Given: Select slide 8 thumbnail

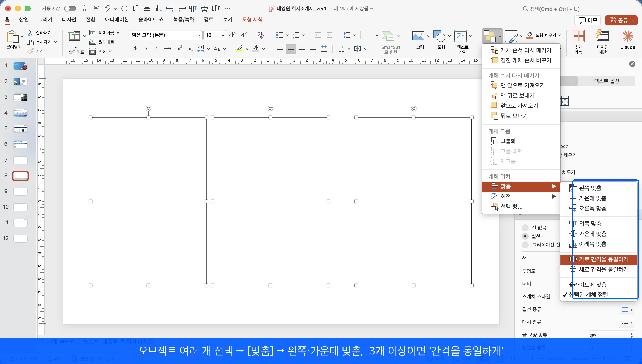Looking at the screenshot, I should tap(20, 176).
